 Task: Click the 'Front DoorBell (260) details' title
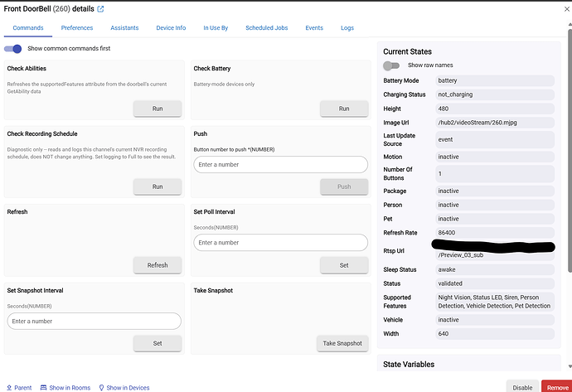click(49, 9)
